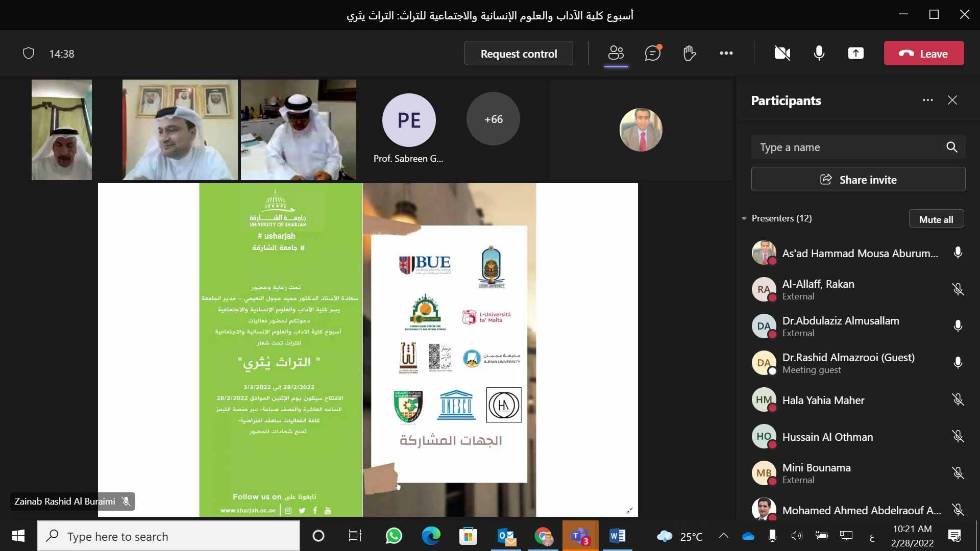The height and width of the screenshot is (551, 980).
Task: Open the Windows Start menu
Action: [x=17, y=536]
